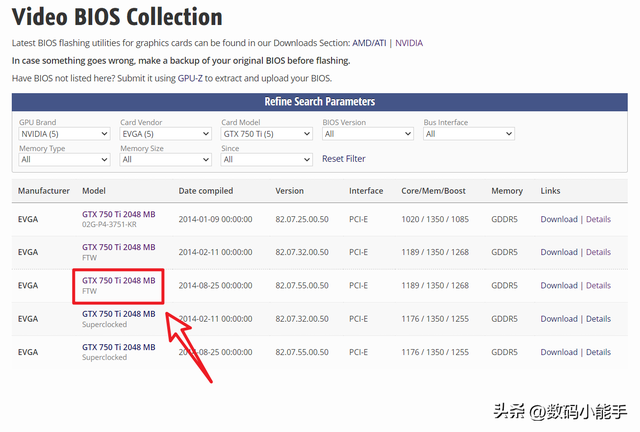View Details for the last Superclocked row
The image size is (640, 432).
[598, 352]
